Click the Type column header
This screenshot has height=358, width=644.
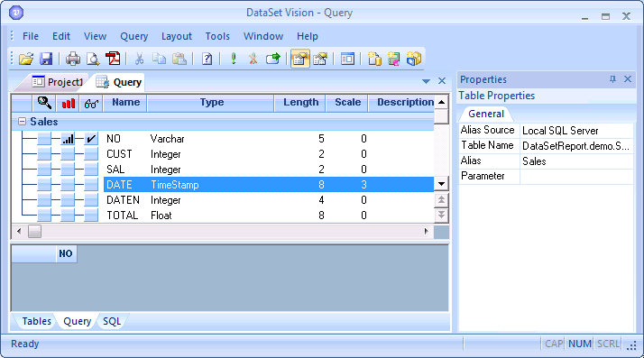[x=212, y=103]
